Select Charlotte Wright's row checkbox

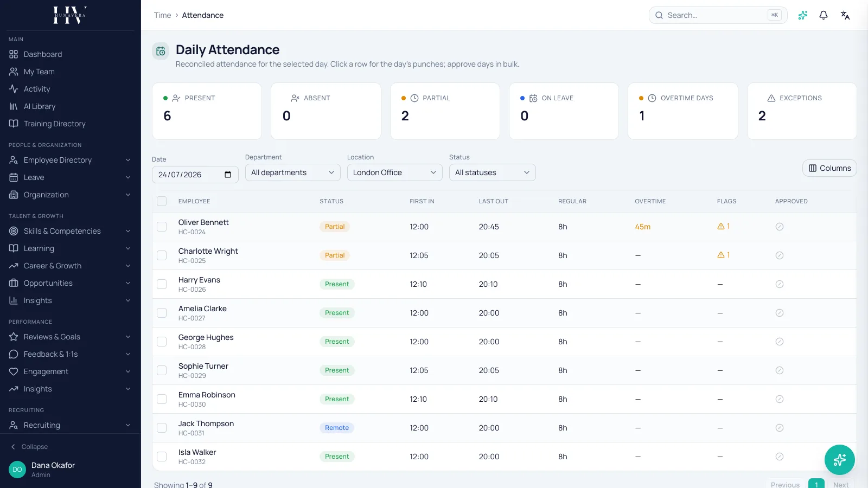click(x=162, y=255)
